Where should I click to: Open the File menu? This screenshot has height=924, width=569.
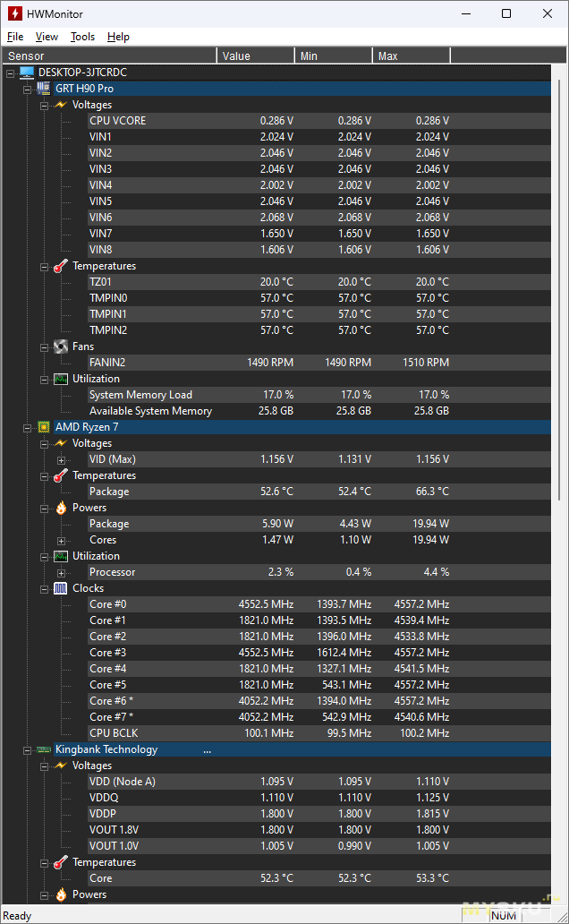(15, 37)
